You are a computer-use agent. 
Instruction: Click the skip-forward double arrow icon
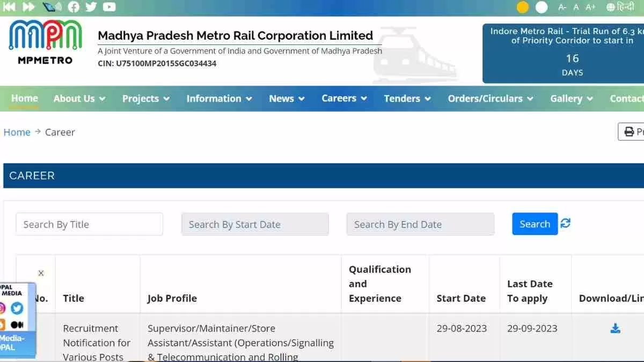coord(28,7)
